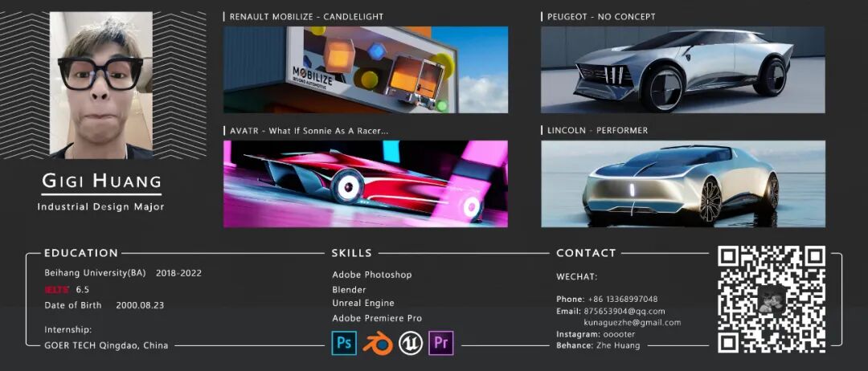Open the Lincoln Performer car image
868x371 pixels.
(682, 184)
